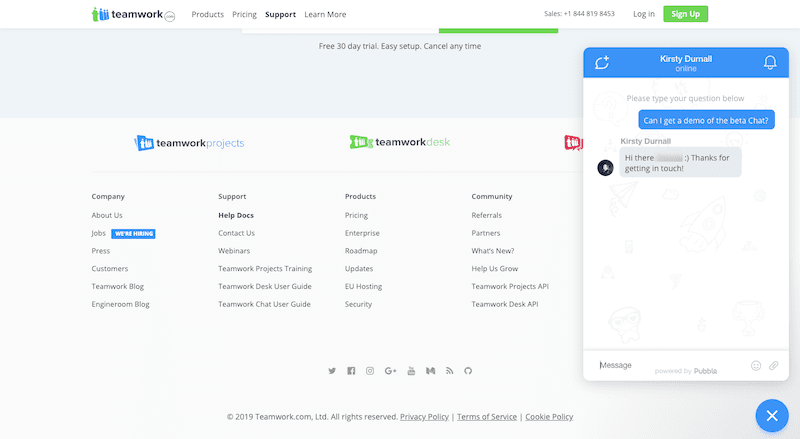Open the Partners link

tap(486, 233)
